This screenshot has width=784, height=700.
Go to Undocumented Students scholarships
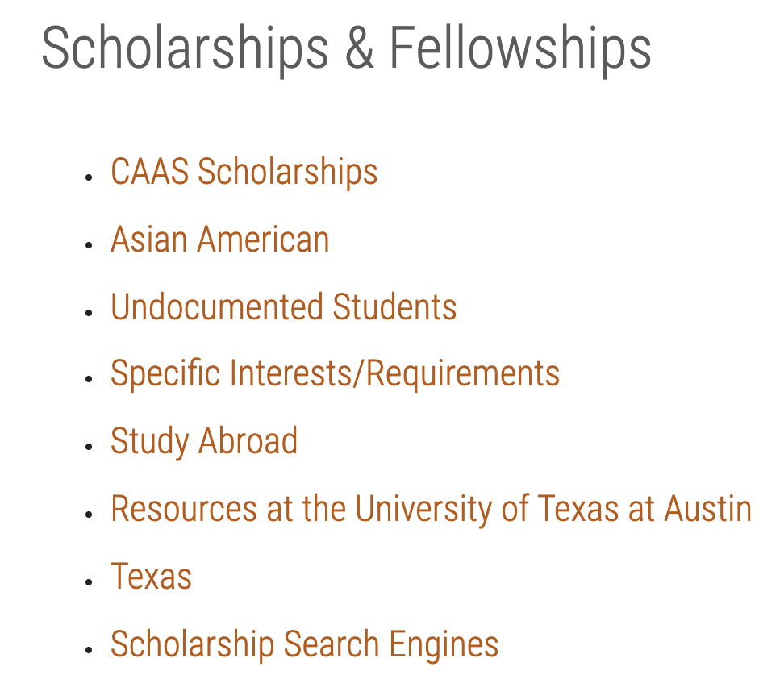[x=283, y=306]
